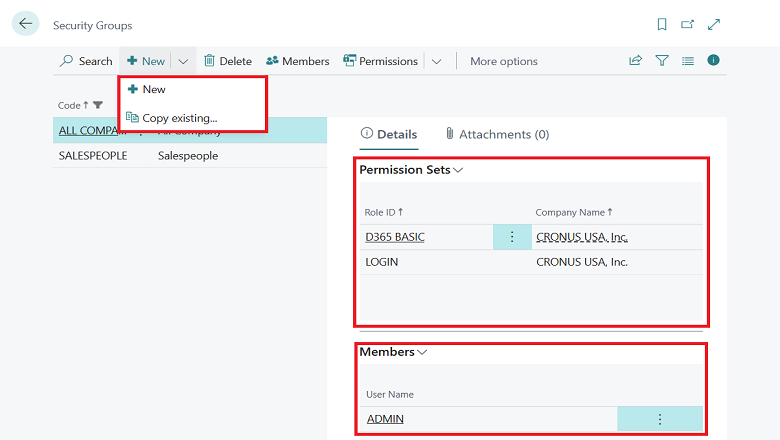Collapse the Members section
The image size is (780, 440).
(x=393, y=352)
